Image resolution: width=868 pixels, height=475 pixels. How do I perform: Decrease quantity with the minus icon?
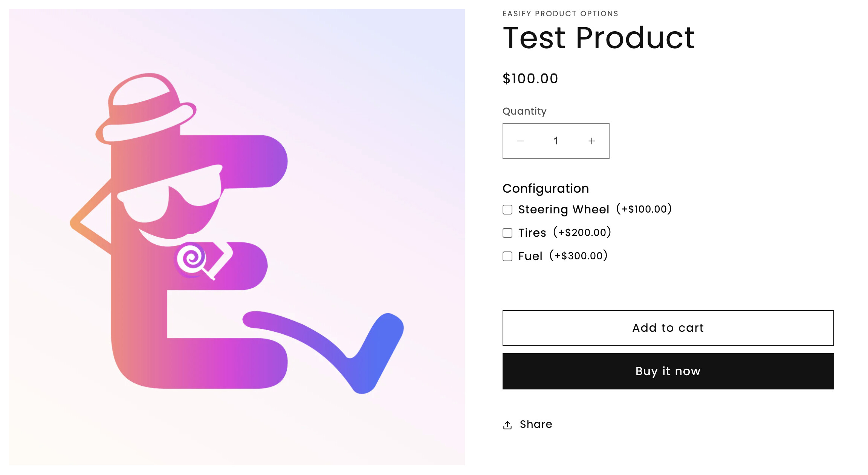point(520,141)
